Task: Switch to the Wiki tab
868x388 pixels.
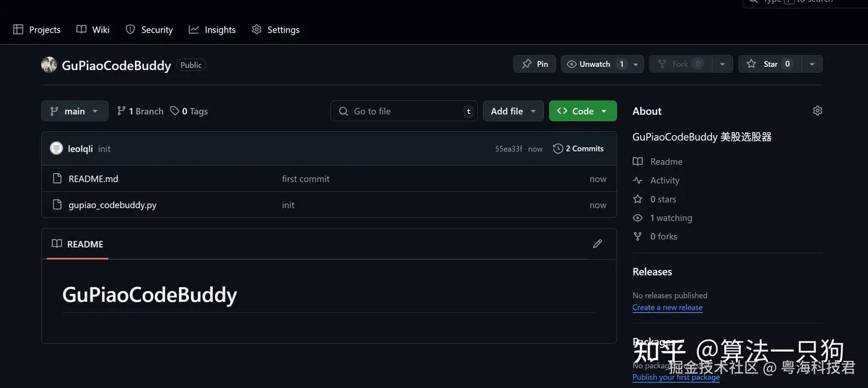Action: [x=93, y=30]
